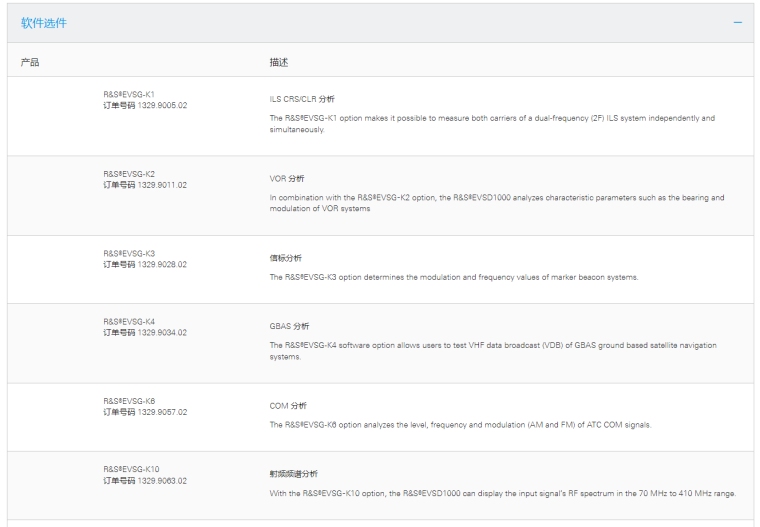Select the 产品 column header
This screenshot has width=760, height=527.
[x=30, y=62]
